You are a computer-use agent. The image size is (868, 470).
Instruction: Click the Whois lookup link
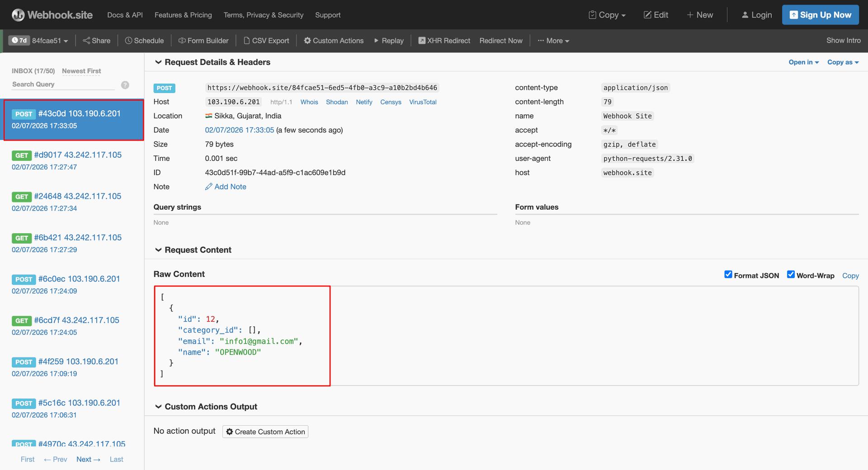(x=309, y=102)
